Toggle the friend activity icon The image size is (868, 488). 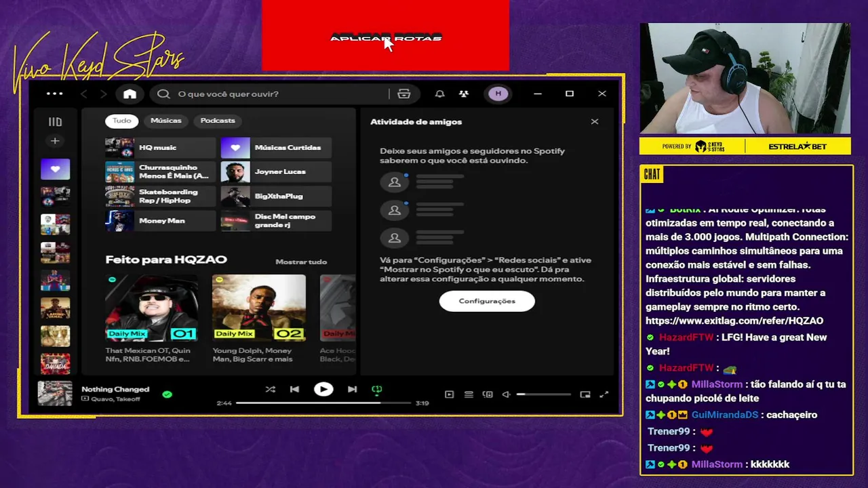click(464, 94)
